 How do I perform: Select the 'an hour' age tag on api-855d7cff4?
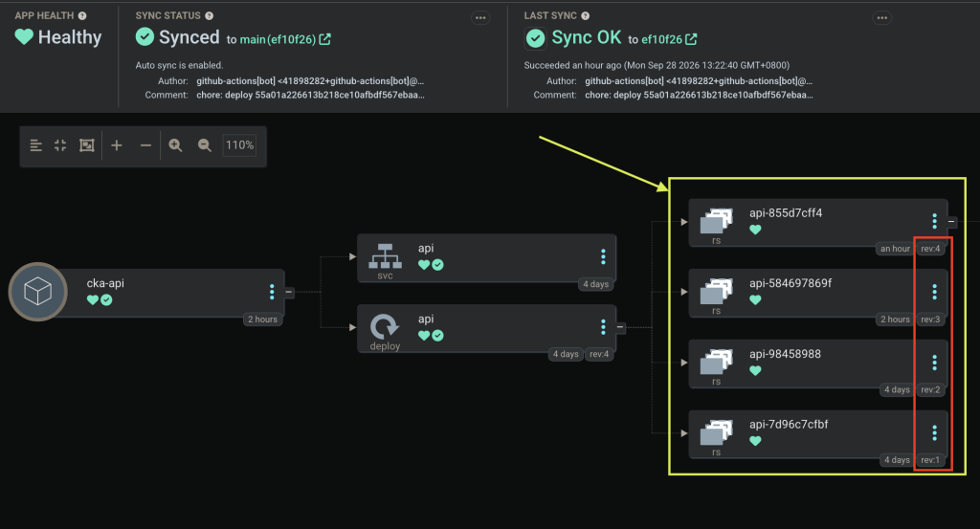(895, 249)
